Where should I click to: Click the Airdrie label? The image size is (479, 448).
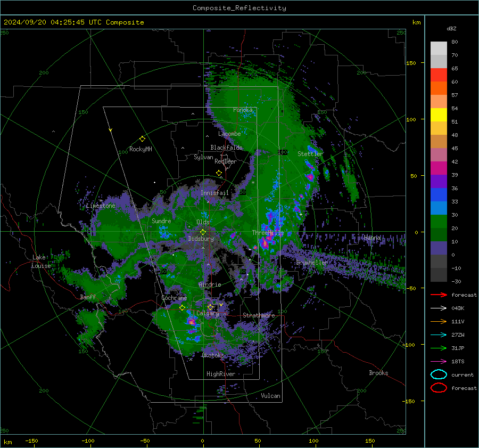(210, 284)
